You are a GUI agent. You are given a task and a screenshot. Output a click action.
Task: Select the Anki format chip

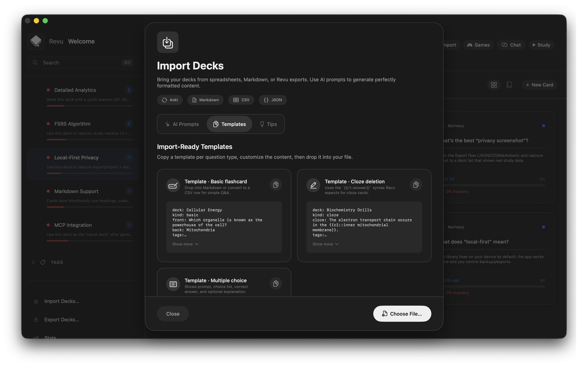pos(170,100)
